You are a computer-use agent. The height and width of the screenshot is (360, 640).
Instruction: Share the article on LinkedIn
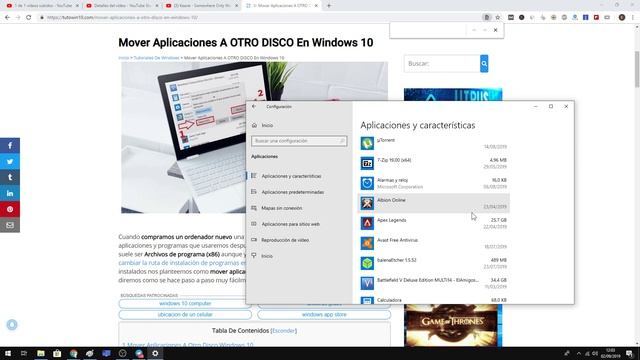[x=10, y=193]
